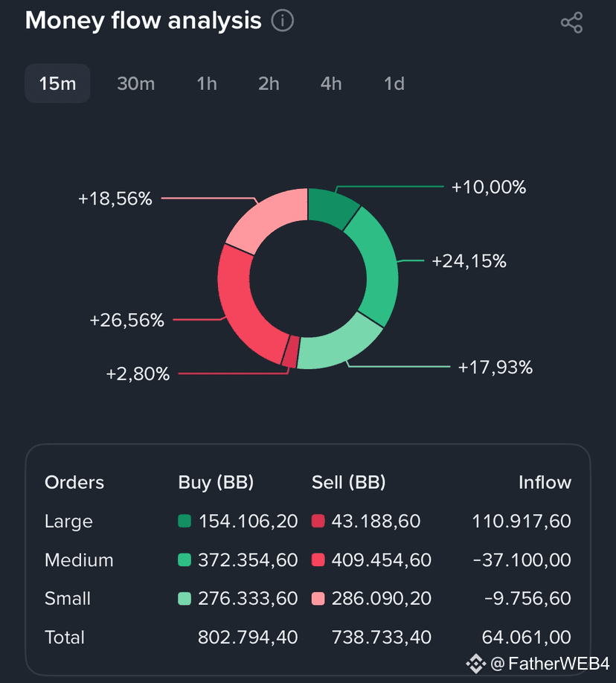This screenshot has height=683, width=616.
Task: Open the money flow info icon
Action: point(283,21)
